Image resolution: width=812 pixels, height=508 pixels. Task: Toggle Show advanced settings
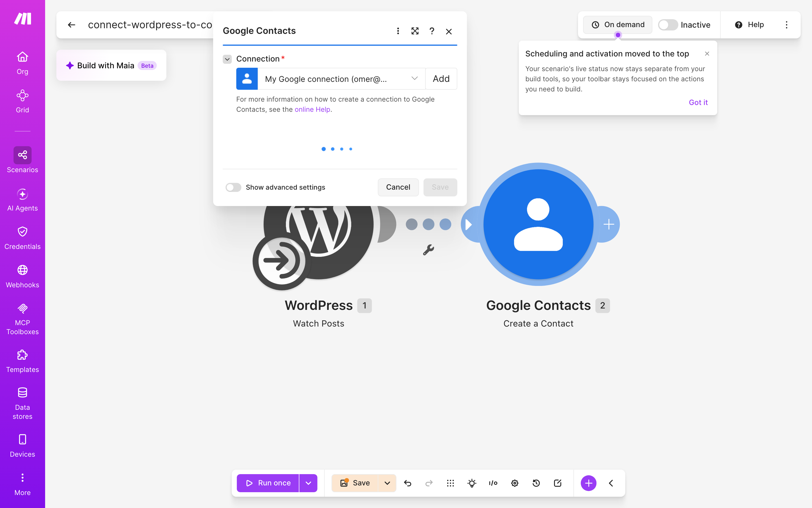(233, 187)
